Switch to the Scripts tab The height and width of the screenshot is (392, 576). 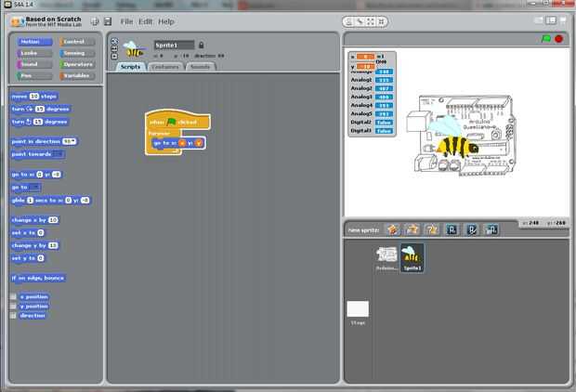coord(131,67)
